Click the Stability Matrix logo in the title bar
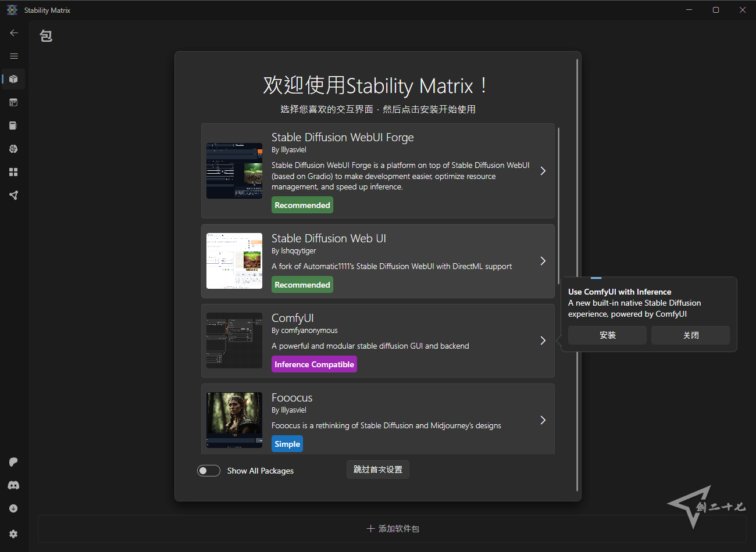 (12, 10)
